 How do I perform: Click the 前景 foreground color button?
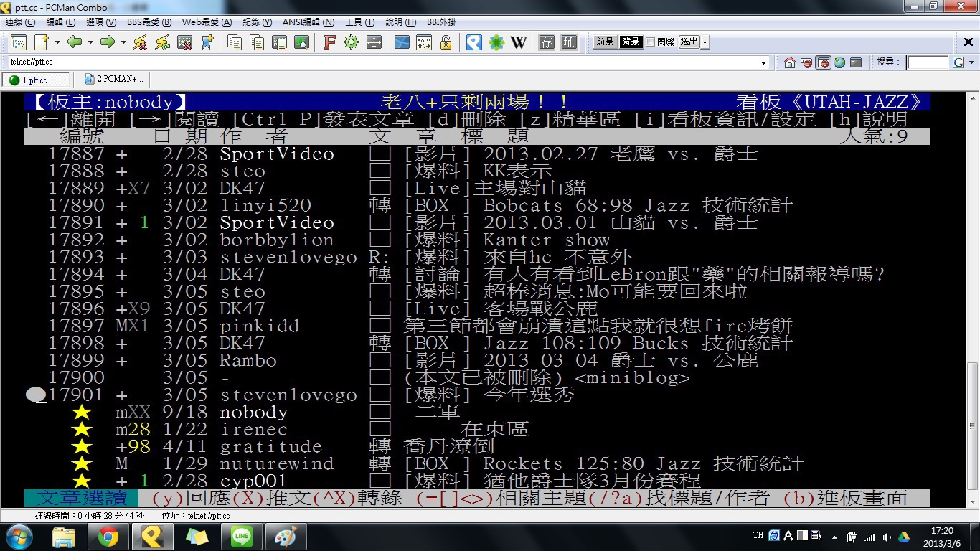605,42
